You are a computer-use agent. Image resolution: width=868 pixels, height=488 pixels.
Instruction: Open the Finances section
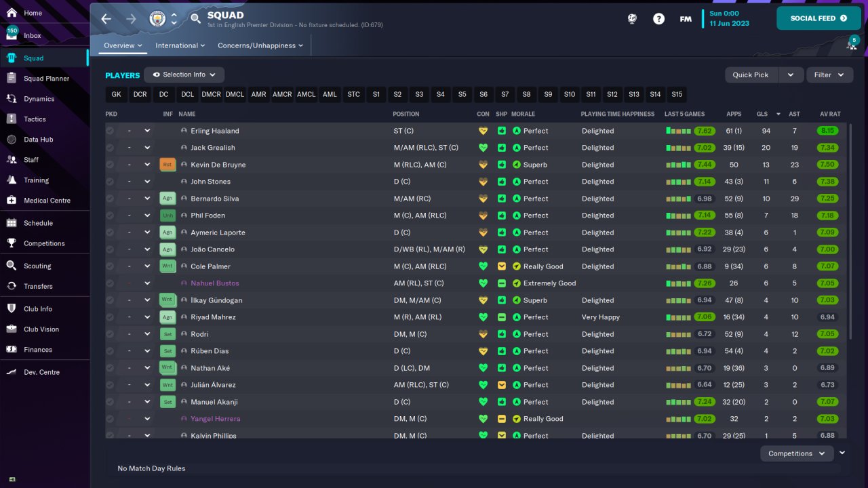coord(45,350)
